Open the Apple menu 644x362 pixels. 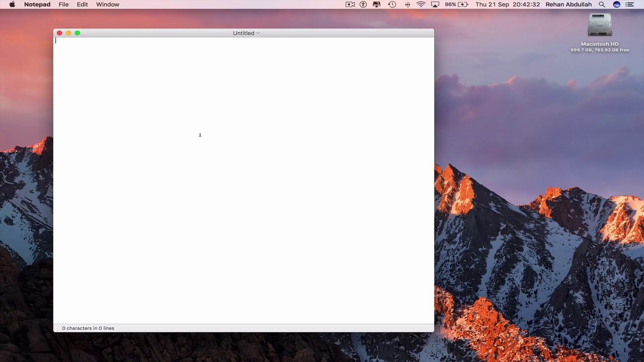[12, 5]
